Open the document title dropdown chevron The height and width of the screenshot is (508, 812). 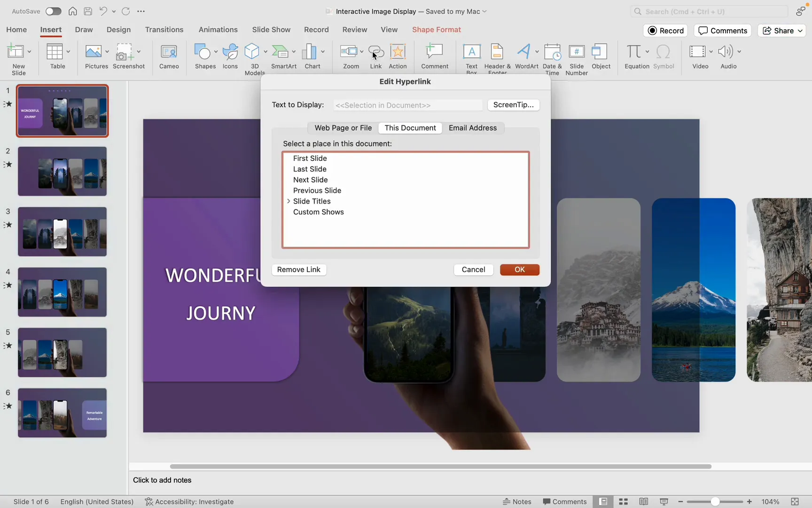point(484,11)
